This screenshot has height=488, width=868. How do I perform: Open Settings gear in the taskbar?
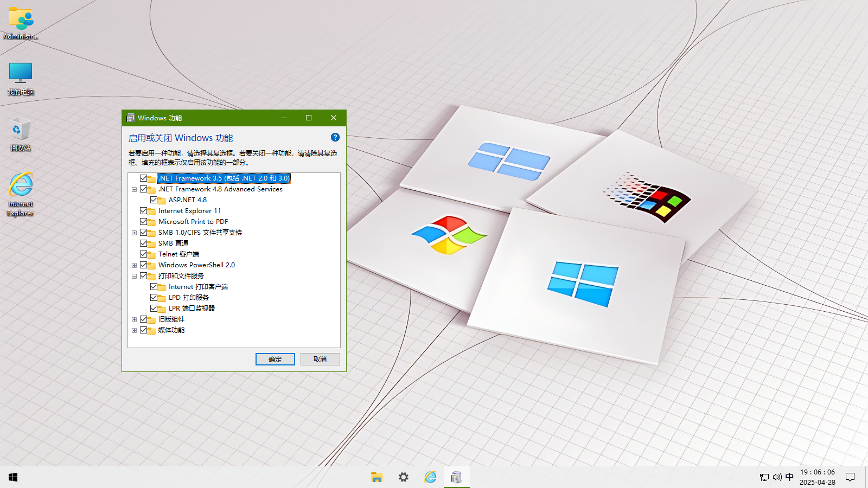tap(404, 477)
